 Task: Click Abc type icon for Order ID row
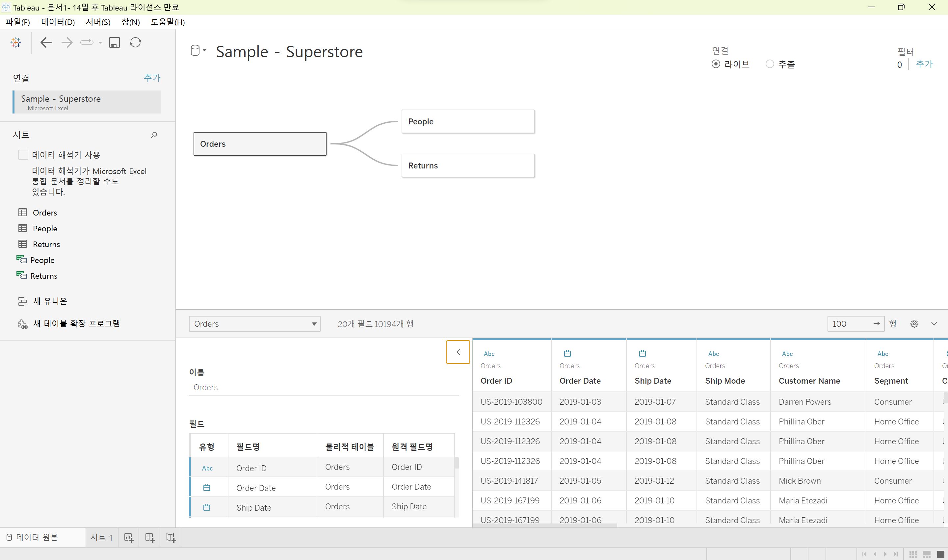(207, 468)
